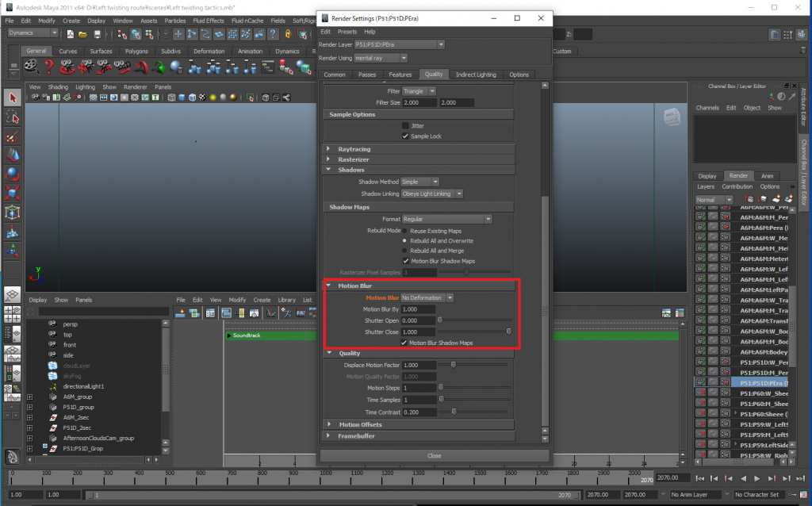Open the Filter Triangle dropdown
Image resolution: width=812 pixels, height=506 pixels.
click(x=419, y=91)
